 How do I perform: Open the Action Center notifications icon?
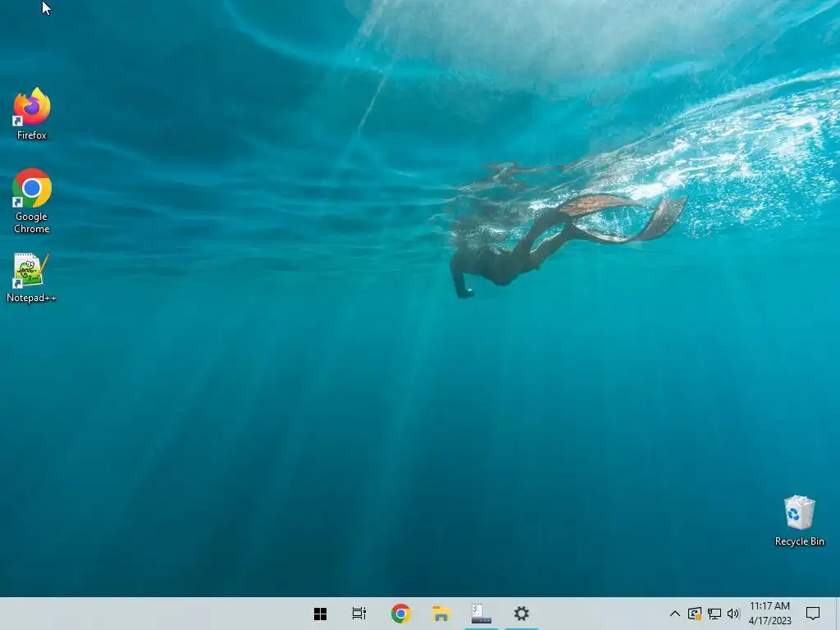pyautogui.click(x=813, y=614)
